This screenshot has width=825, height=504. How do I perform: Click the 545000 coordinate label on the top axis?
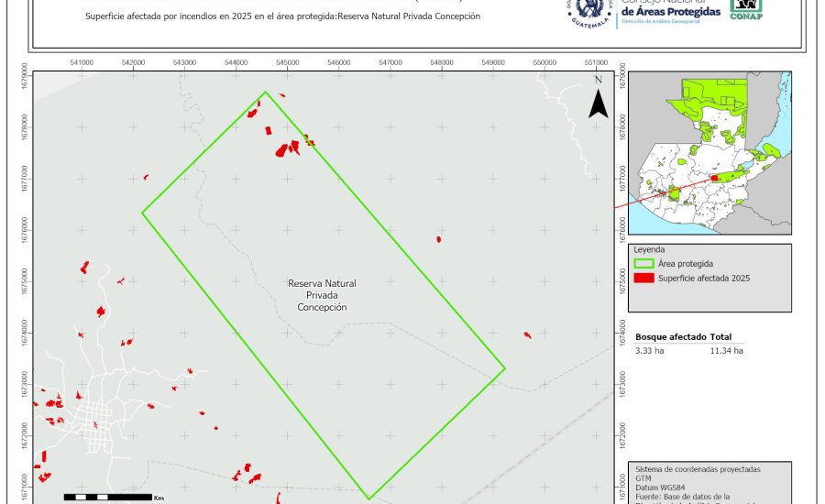pos(287,62)
